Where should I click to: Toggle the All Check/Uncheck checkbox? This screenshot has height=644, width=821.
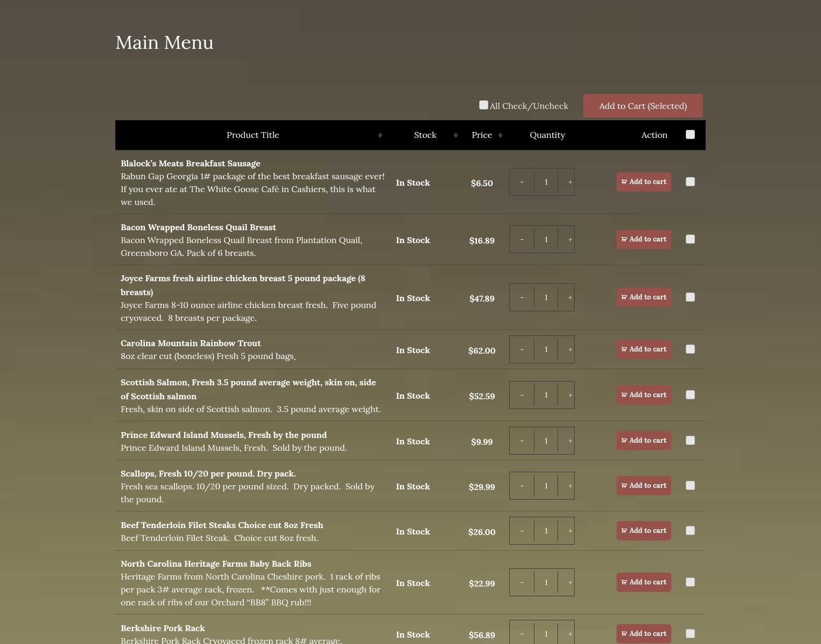pos(483,105)
